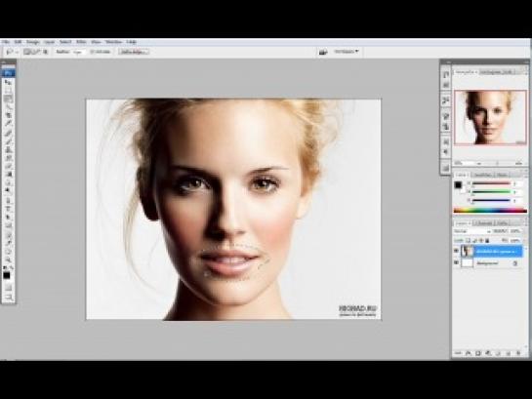Switch the toolbox screen mode button

[8, 298]
